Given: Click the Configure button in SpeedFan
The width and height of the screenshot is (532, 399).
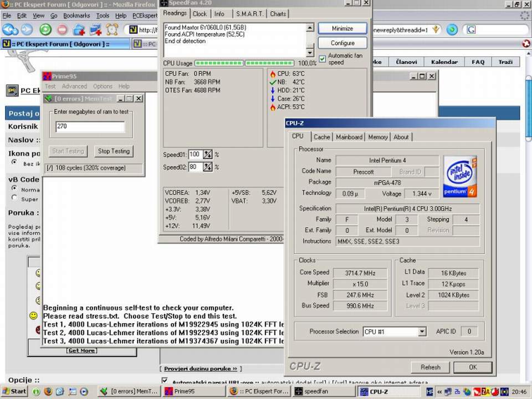Looking at the screenshot, I should tap(342, 43).
